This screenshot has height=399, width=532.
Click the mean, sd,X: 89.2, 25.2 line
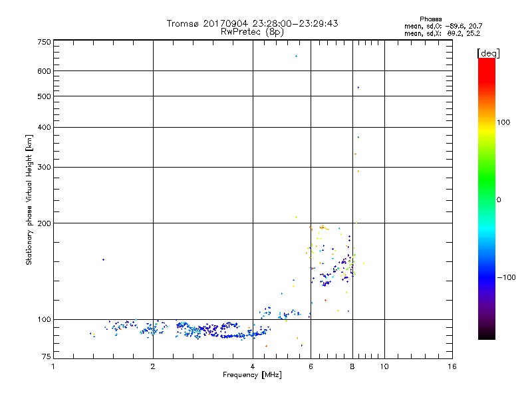coord(442,33)
